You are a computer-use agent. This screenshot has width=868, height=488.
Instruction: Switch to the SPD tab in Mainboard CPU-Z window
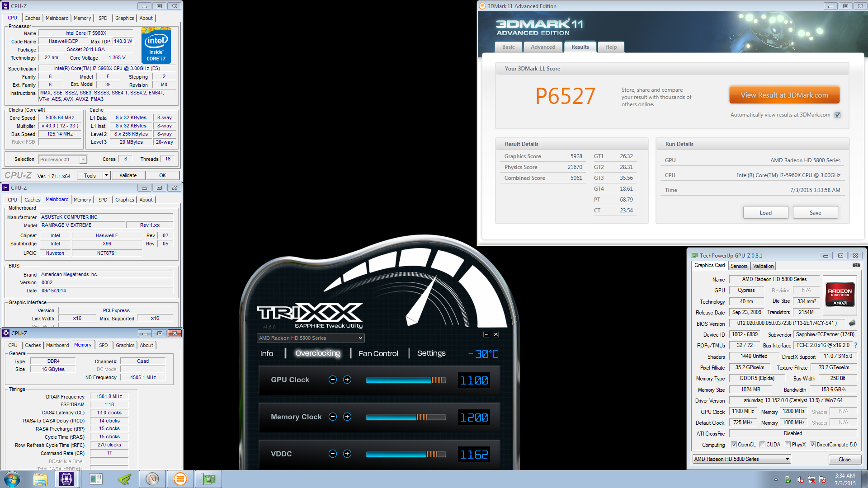click(x=103, y=200)
